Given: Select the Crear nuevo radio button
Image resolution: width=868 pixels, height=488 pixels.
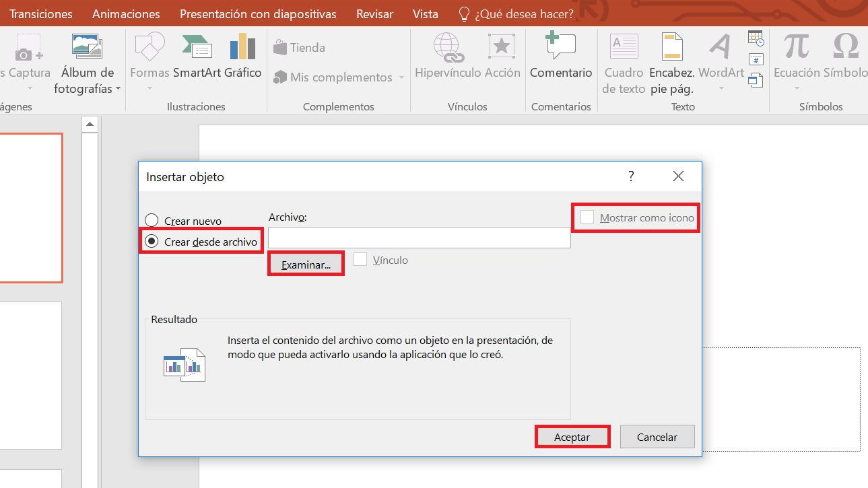Looking at the screenshot, I should [x=151, y=220].
